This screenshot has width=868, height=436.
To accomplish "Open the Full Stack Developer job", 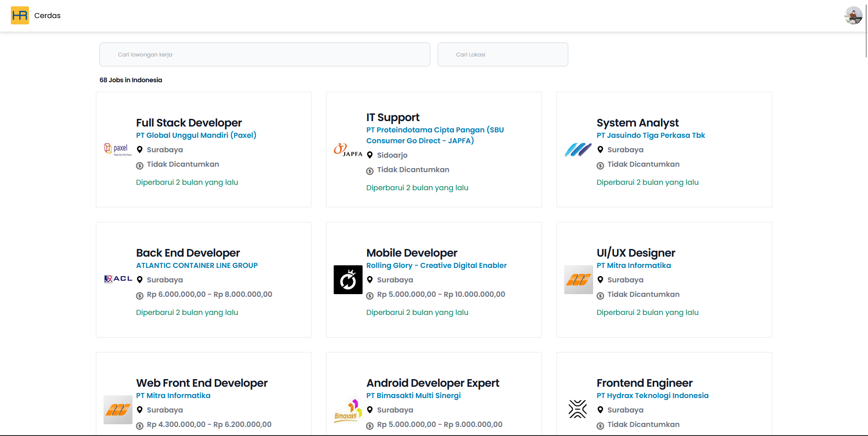I will (189, 123).
